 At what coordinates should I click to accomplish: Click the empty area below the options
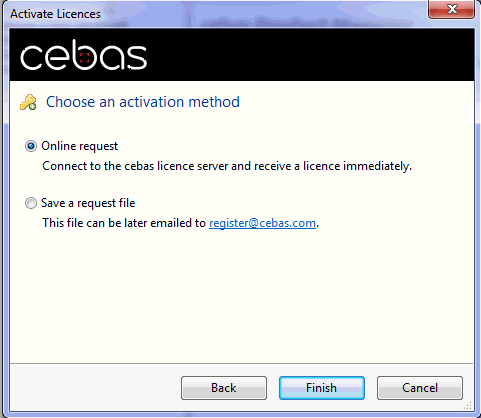(242, 297)
